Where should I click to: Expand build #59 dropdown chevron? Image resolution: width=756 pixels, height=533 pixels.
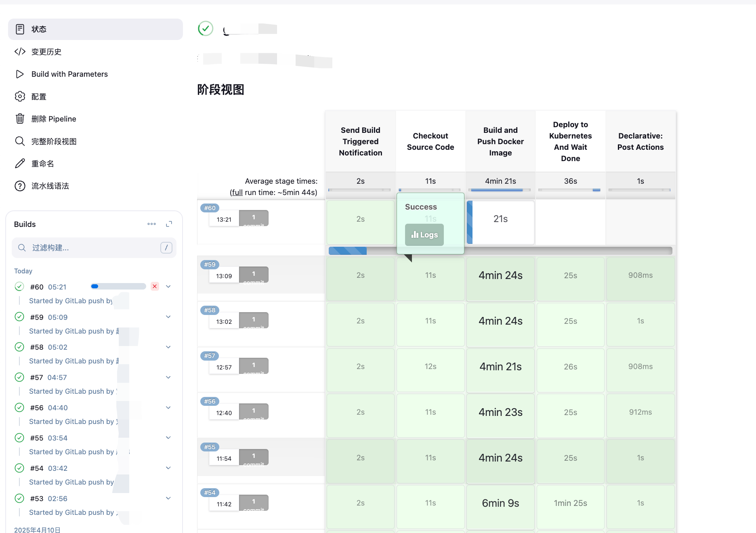(x=168, y=317)
